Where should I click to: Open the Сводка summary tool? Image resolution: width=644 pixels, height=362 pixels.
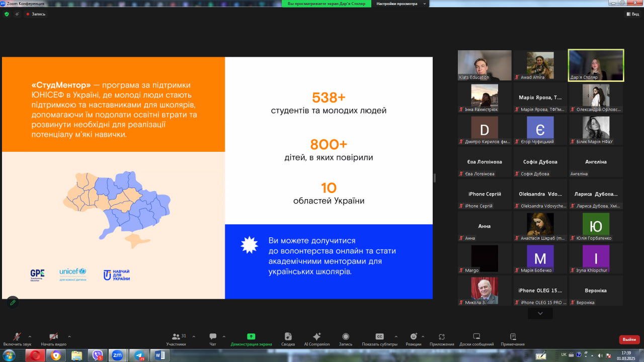[x=288, y=339]
